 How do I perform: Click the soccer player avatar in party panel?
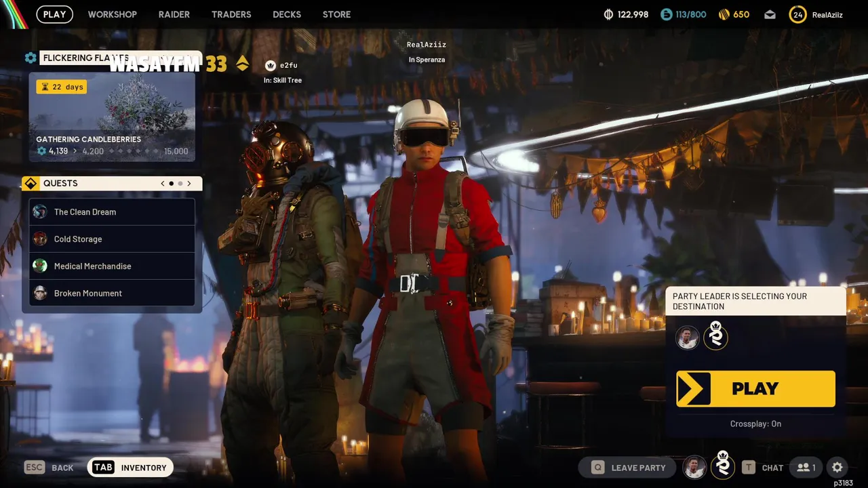pyautogui.click(x=688, y=338)
